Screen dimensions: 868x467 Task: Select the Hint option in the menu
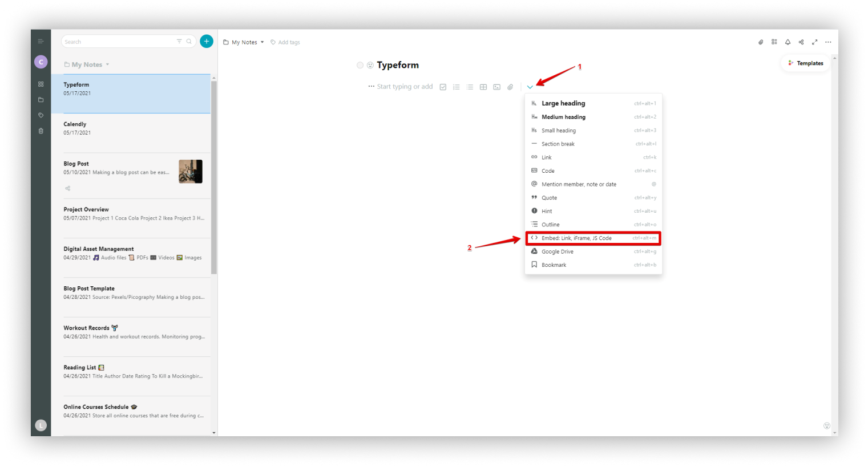point(594,211)
